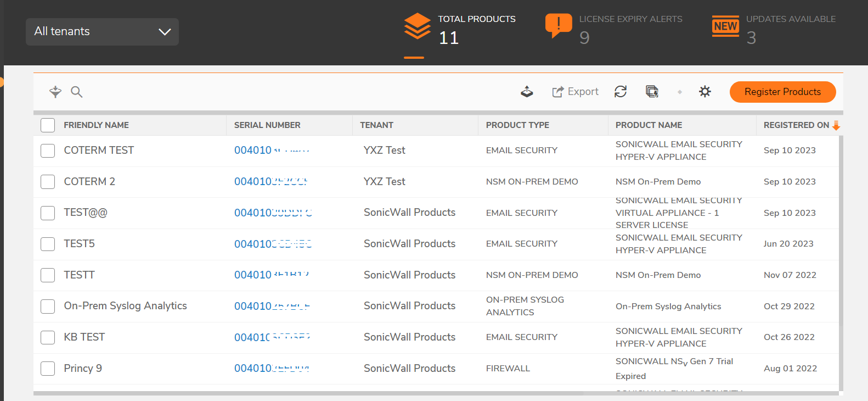868x401 pixels.
Task: Open serial number link for Princy 9
Action: pos(272,369)
